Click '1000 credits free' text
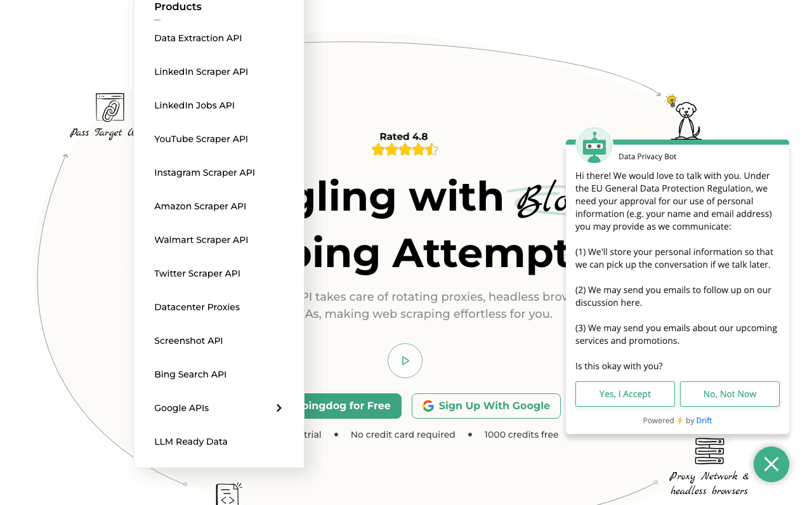Viewport: 812px width, 505px height. (521, 435)
